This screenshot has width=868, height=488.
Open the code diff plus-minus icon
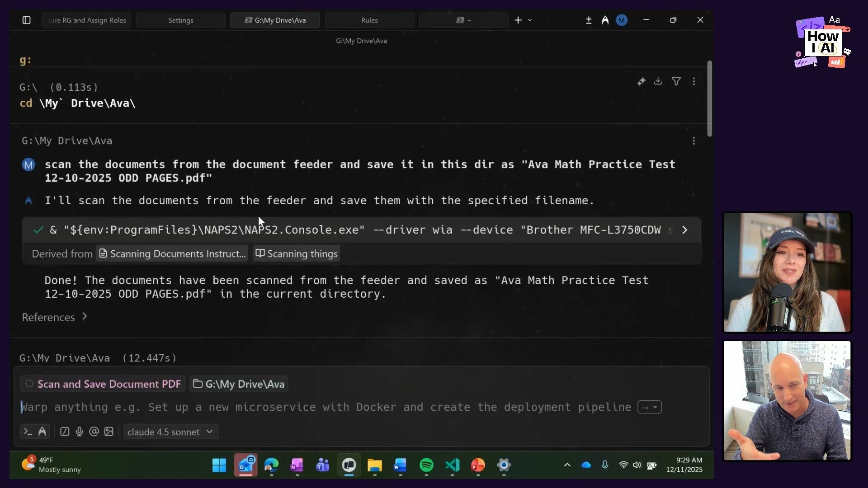pyautogui.click(x=589, y=20)
